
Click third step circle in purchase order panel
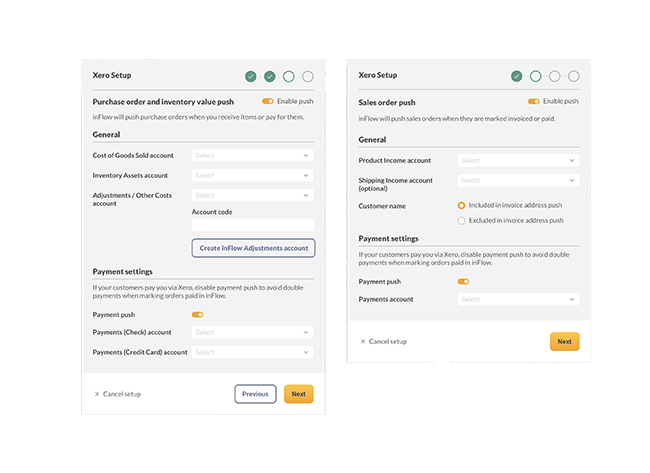pyautogui.click(x=289, y=76)
